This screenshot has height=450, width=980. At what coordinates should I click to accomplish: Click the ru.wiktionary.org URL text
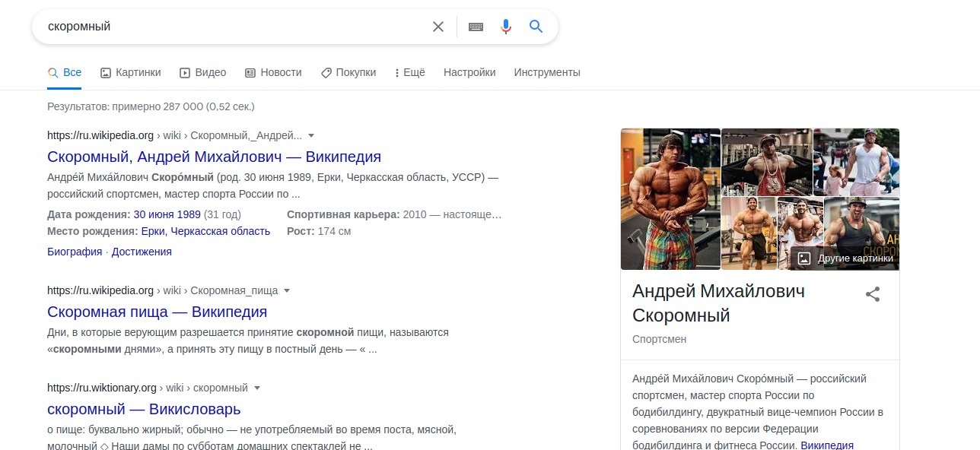click(102, 388)
